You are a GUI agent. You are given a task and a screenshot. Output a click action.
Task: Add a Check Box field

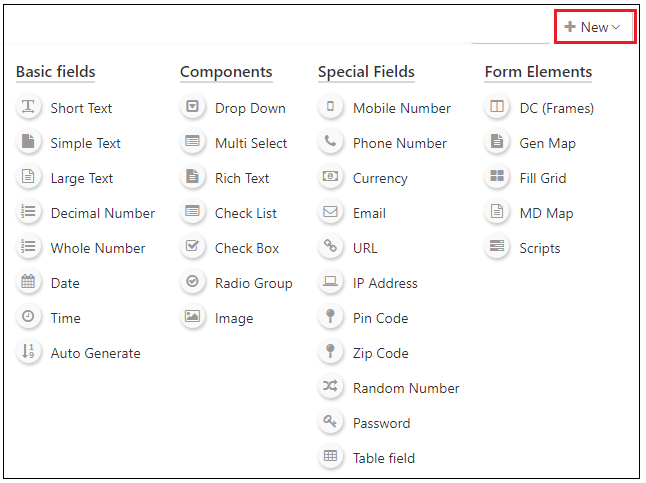pos(247,248)
